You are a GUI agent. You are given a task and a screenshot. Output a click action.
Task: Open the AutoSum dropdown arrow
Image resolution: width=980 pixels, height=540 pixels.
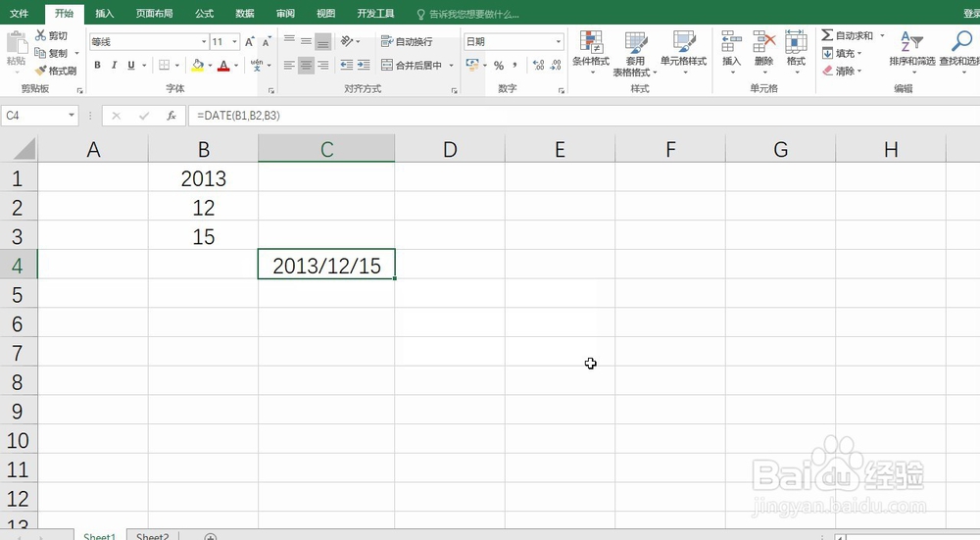coord(883,35)
